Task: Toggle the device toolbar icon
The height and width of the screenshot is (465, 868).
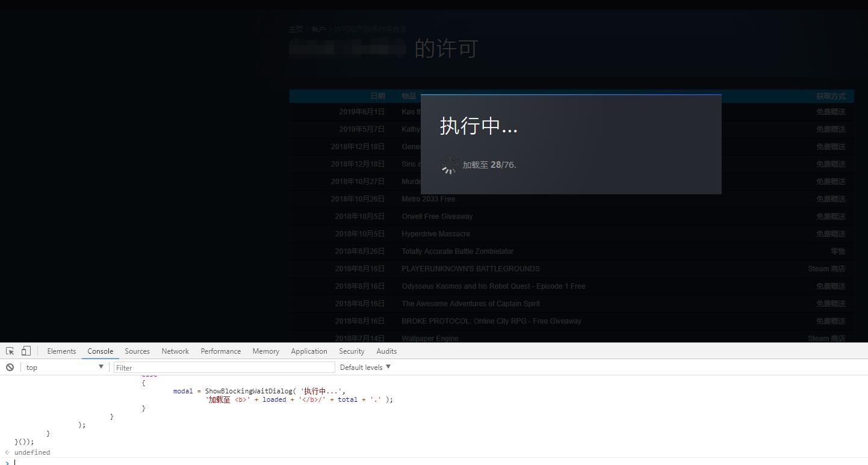Action: point(26,351)
